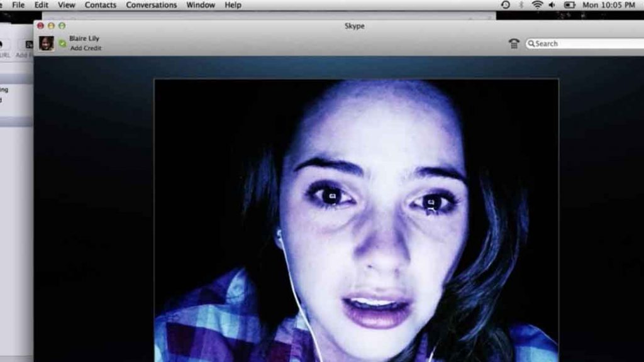Click the volume speaker icon
644x362 pixels.
click(x=552, y=5)
